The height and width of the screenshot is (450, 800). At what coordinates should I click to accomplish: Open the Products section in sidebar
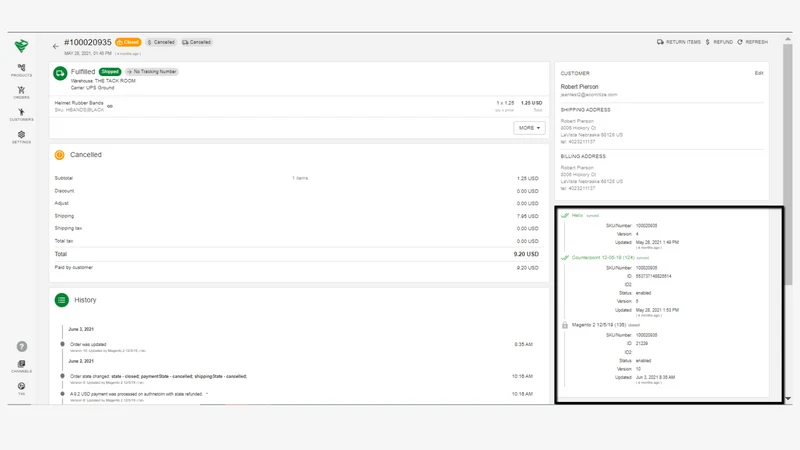[x=21, y=70]
